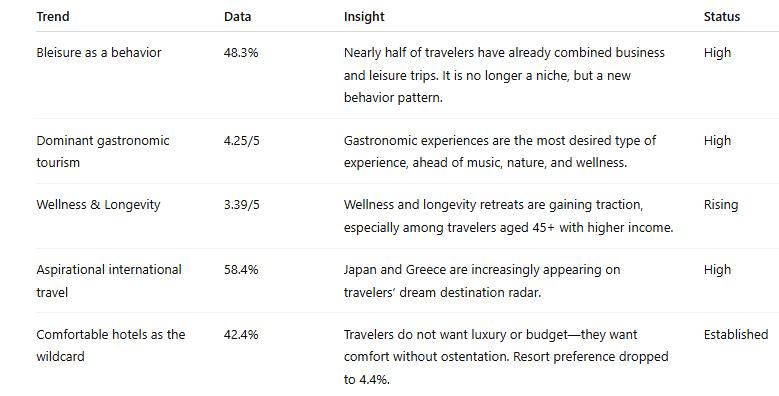Select the Bleisure as a behavior cell
The image size is (779, 396).
(x=99, y=53)
